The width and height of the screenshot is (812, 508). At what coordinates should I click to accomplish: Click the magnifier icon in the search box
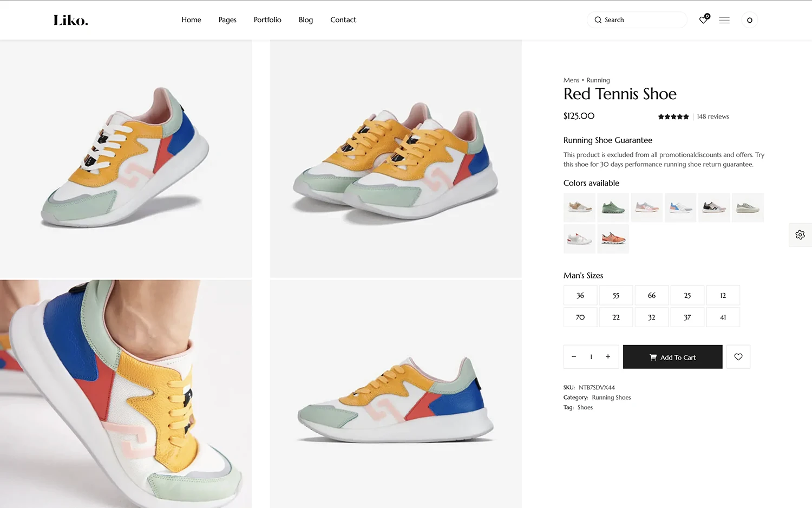click(598, 20)
